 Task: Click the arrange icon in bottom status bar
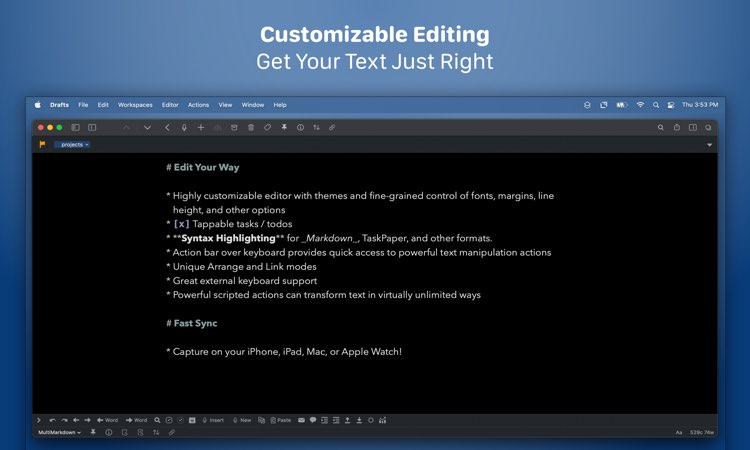[x=156, y=432]
